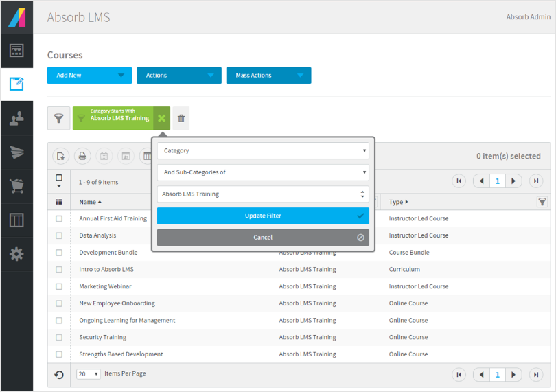The height and width of the screenshot is (392, 556).
Task: Click the funnel add-filter button
Action: [58, 118]
